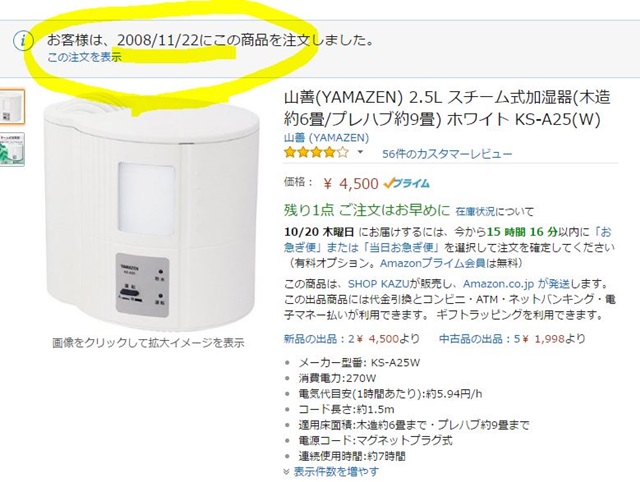View 中古品の出品 used offers link
640x482 pixels.
(x=478, y=339)
